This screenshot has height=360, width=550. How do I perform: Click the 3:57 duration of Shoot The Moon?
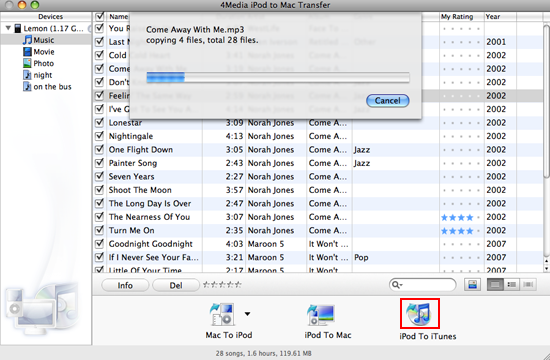pyautogui.click(x=234, y=190)
